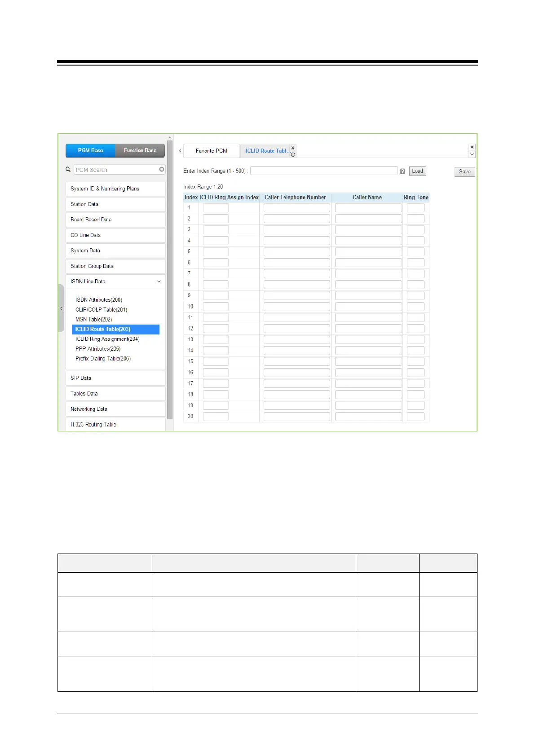The image size is (535, 756).
Task: Open ISDN Attributes(200)
Action: (x=99, y=300)
